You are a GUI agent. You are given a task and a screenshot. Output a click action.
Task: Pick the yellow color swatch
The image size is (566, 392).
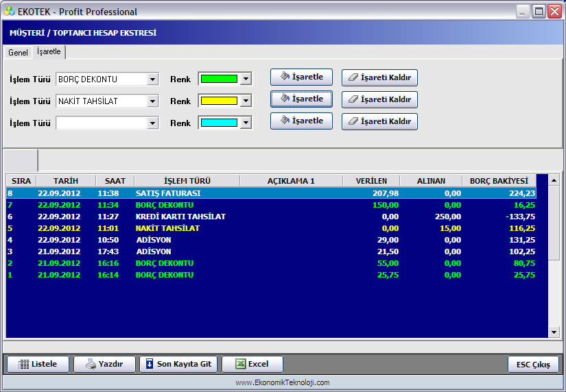coord(219,101)
